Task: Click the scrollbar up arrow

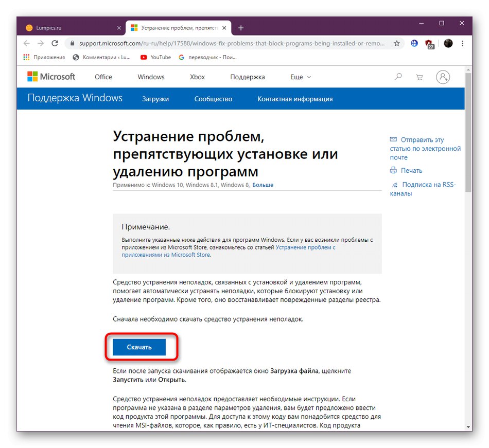Action: pyautogui.click(x=468, y=69)
